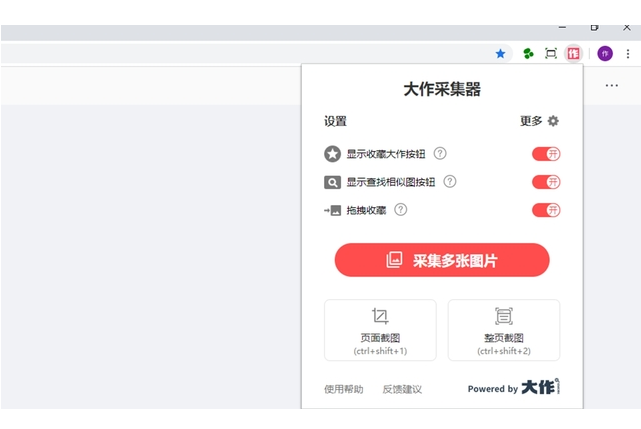
Task: Take a 整页截图 full-page screenshot
Action: (504, 330)
